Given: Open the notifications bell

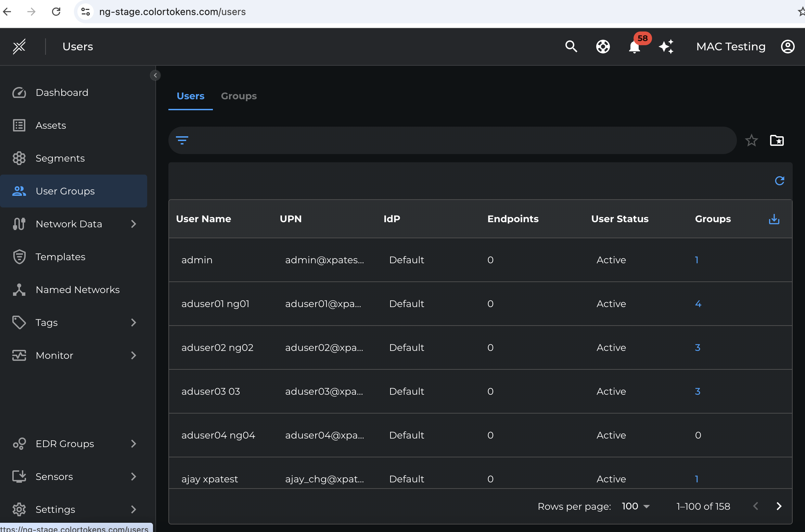Looking at the screenshot, I should [x=634, y=47].
